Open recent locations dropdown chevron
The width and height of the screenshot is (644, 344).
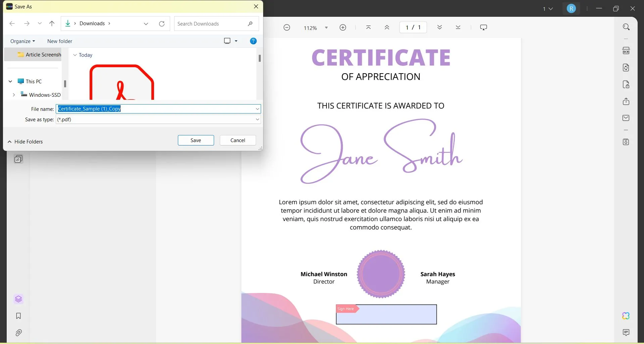coord(40,24)
